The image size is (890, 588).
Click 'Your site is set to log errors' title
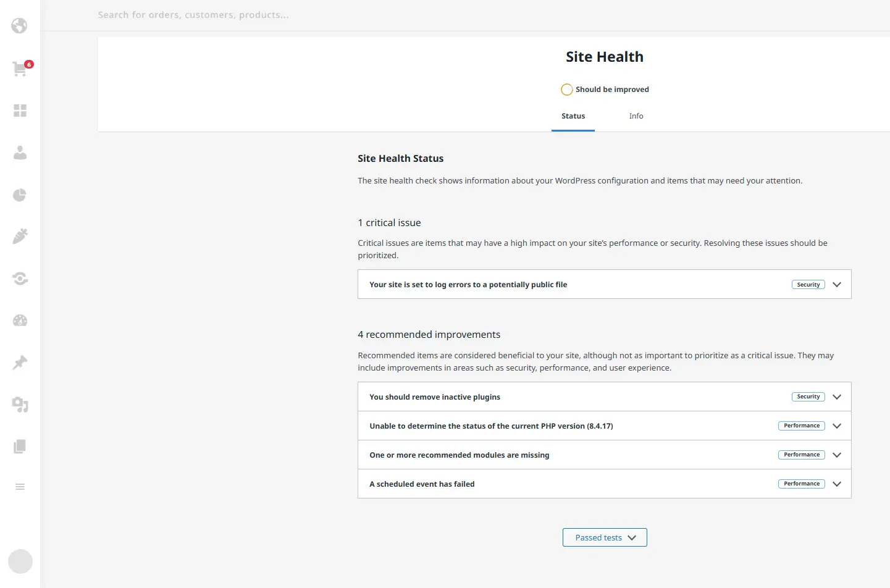468,285
